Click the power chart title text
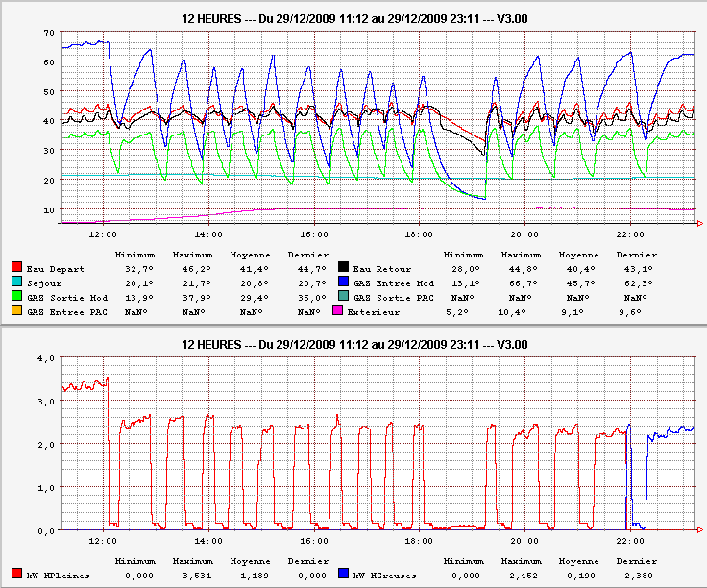Viewport: 707px width, 588px height. tap(353, 344)
